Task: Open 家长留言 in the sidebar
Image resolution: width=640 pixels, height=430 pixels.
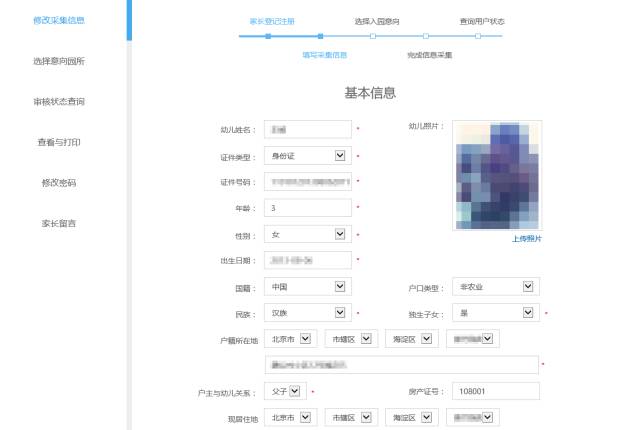Action: 59,224
